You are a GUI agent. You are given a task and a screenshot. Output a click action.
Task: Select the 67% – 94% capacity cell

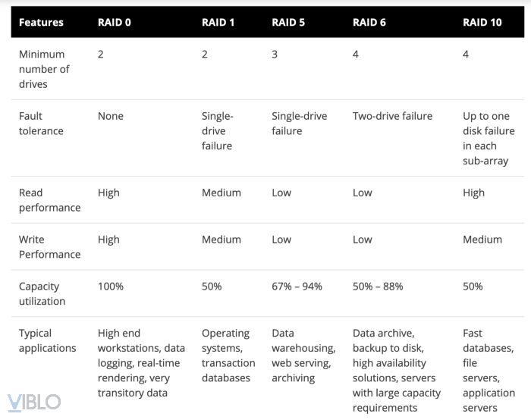coord(297,287)
